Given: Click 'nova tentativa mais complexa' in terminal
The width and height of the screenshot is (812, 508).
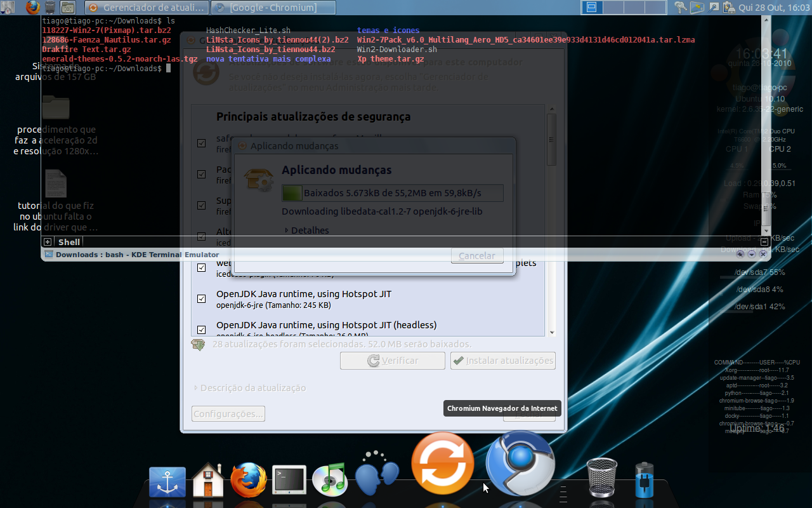Looking at the screenshot, I should tap(268, 59).
